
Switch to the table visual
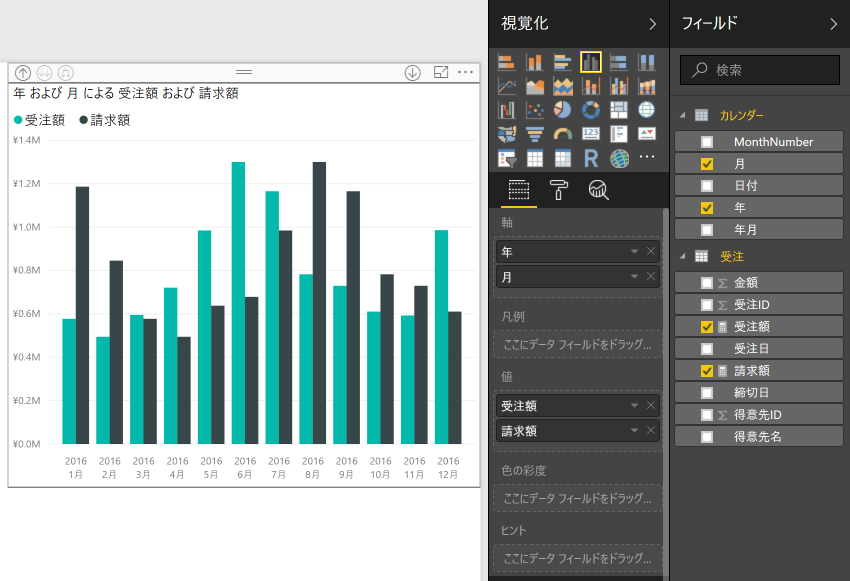click(x=535, y=158)
